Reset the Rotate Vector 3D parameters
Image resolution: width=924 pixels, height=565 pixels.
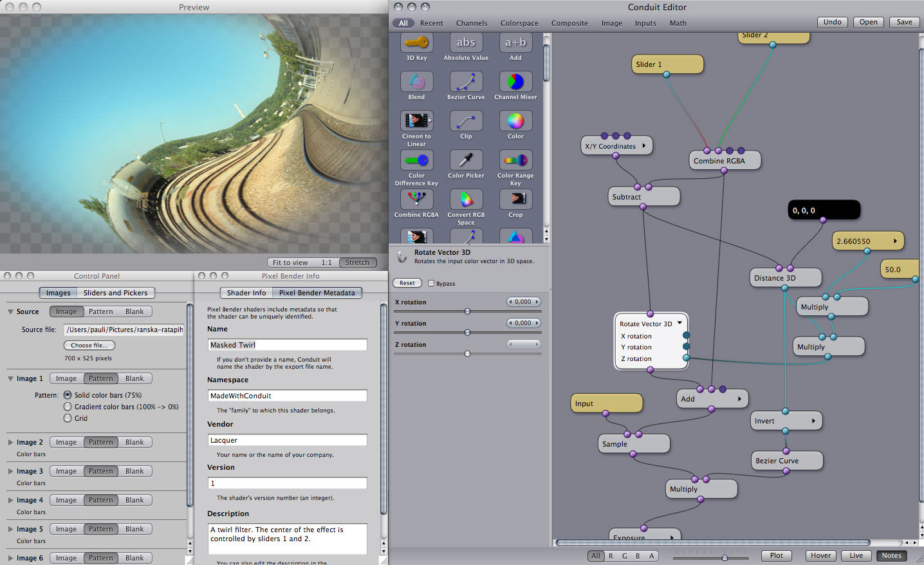click(x=407, y=283)
